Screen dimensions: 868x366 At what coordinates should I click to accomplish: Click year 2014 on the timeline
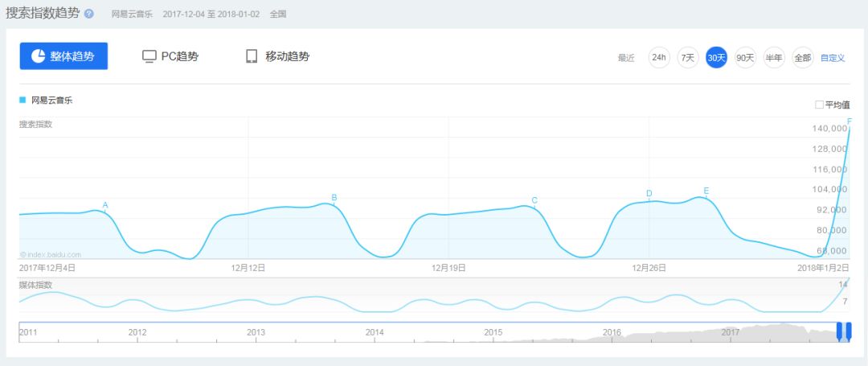[x=375, y=332]
